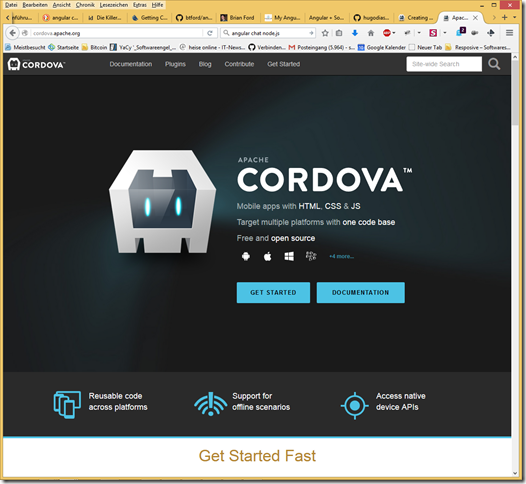
Task: Go to the home page icon
Action: tap(371, 33)
